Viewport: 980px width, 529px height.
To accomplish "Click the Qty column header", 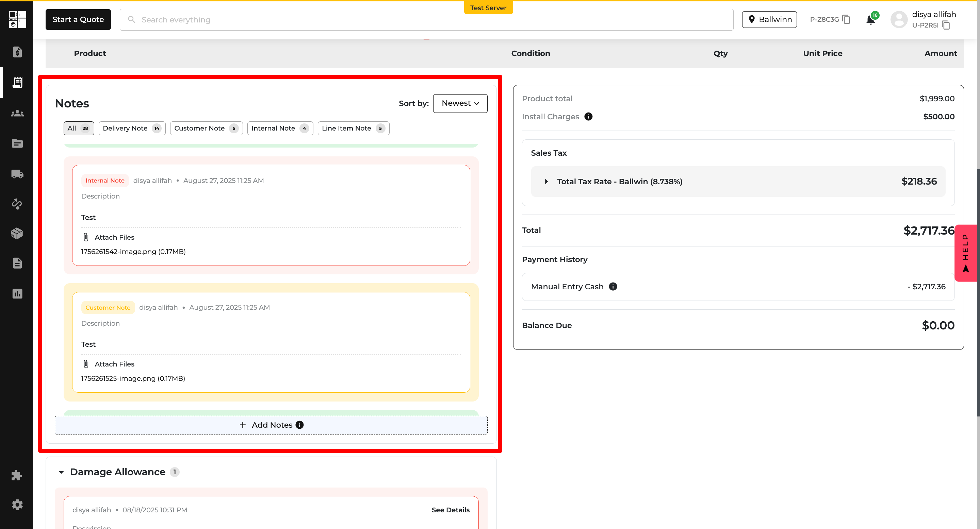I will tap(721, 53).
